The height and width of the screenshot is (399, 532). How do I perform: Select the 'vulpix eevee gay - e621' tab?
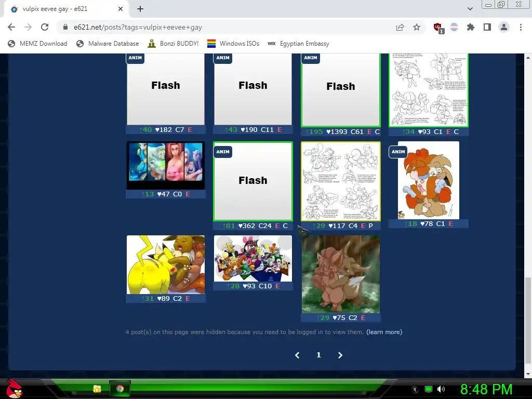[66, 9]
